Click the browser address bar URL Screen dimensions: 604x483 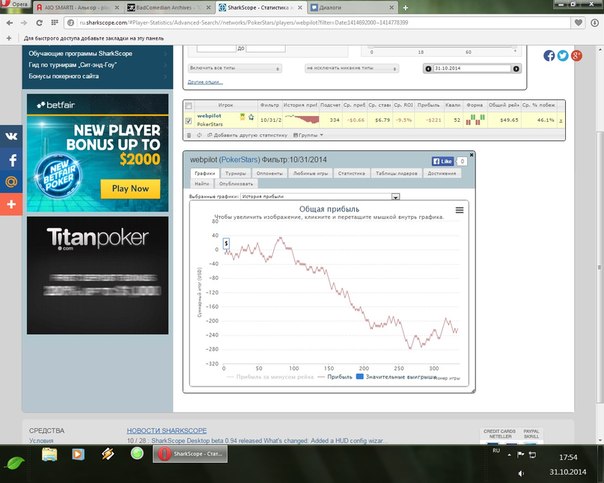tap(243, 23)
